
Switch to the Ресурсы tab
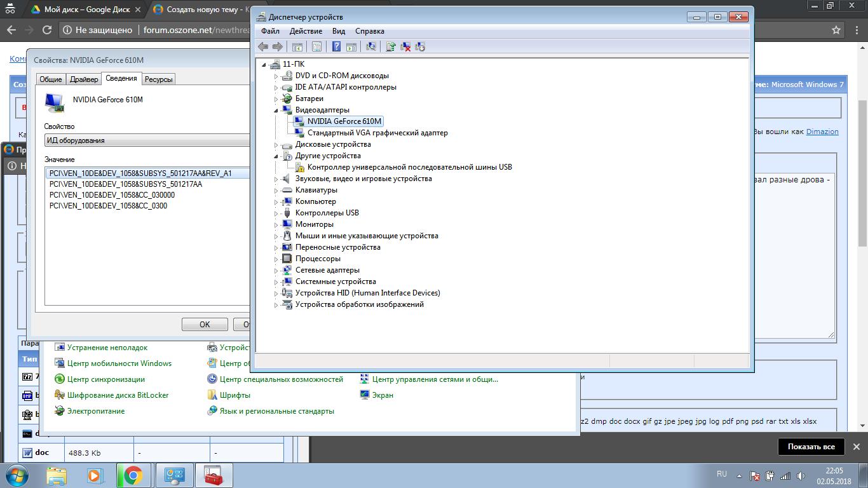(x=158, y=79)
